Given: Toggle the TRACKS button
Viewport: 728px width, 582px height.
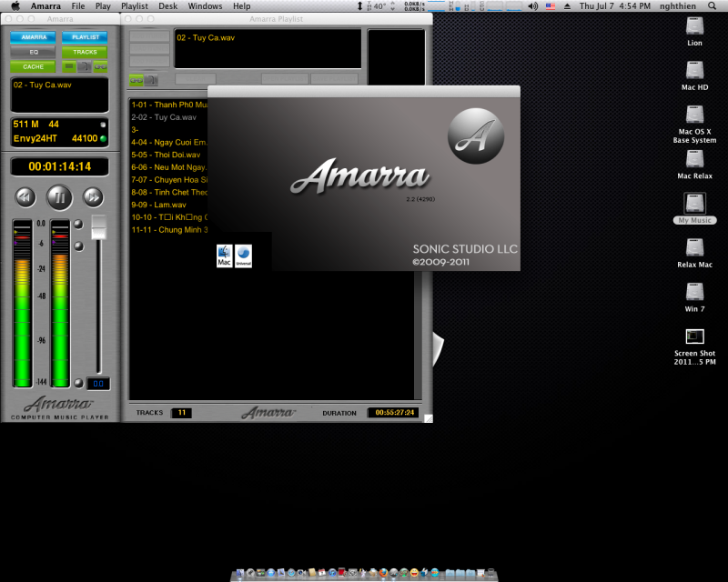Looking at the screenshot, I should pos(85,52).
